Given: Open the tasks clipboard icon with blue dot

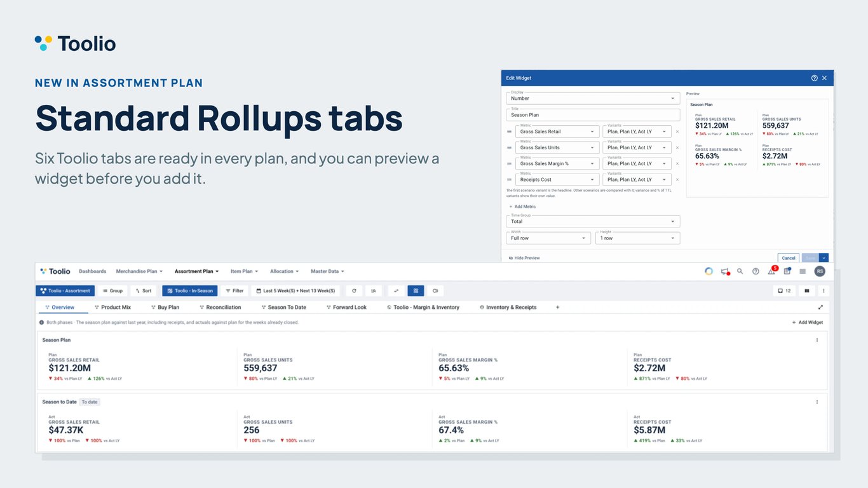Looking at the screenshot, I should pyautogui.click(x=787, y=271).
